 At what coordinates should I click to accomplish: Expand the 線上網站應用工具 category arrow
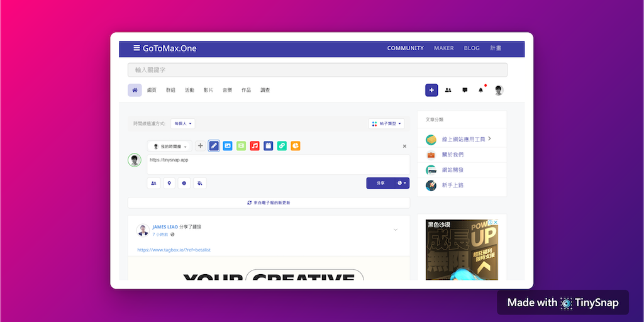489,139
